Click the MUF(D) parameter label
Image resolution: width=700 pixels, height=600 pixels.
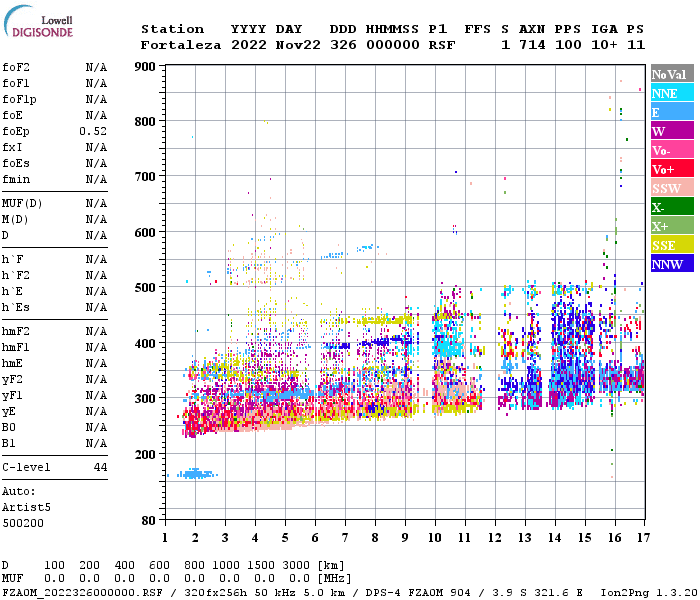(22, 204)
